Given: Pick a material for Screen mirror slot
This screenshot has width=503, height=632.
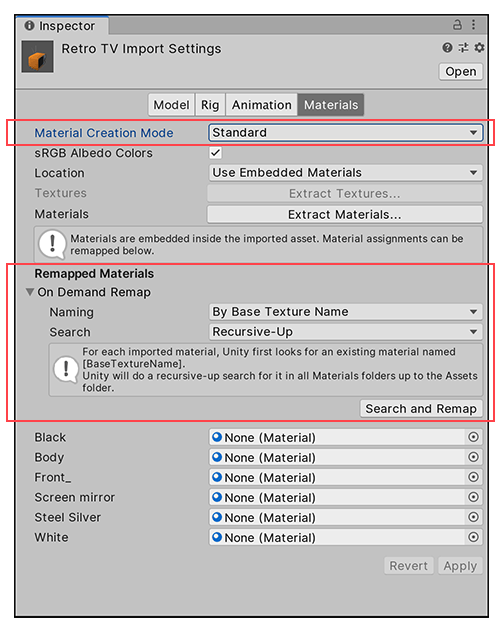Looking at the screenshot, I should pos(473,497).
